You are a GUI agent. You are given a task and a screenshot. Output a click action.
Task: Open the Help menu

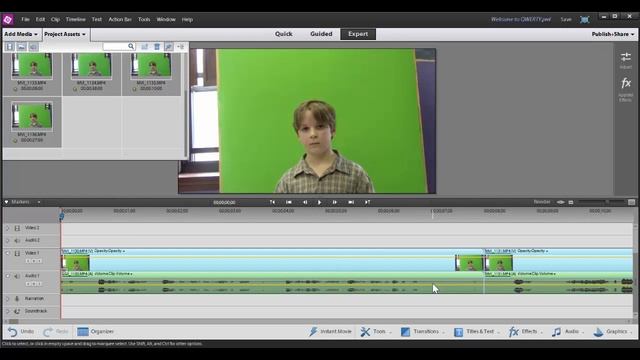point(187,19)
